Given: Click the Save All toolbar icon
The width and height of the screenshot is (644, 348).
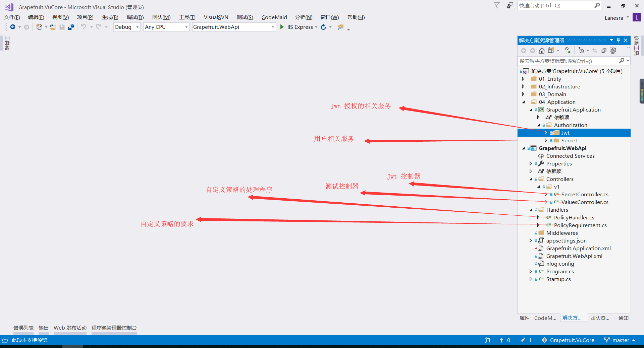Looking at the screenshot, I should [x=71, y=27].
